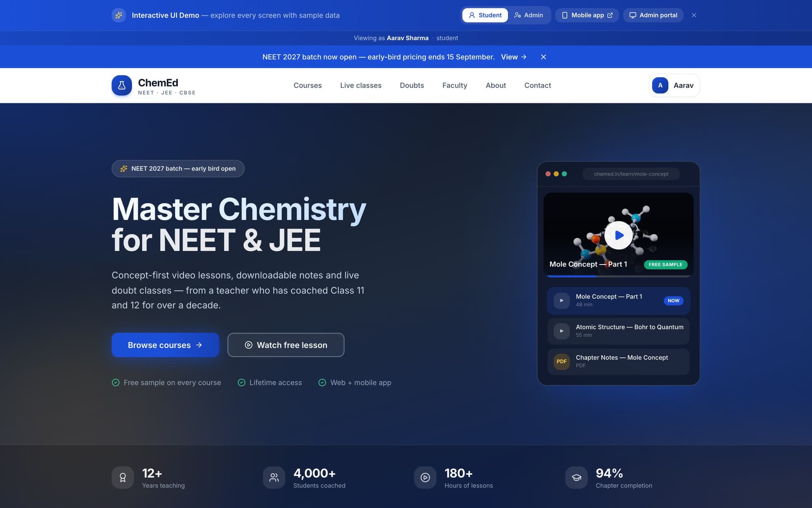Close the Interactive UI Demo bar
Image resolution: width=812 pixels, height=508 pixels.
point(694,15)
